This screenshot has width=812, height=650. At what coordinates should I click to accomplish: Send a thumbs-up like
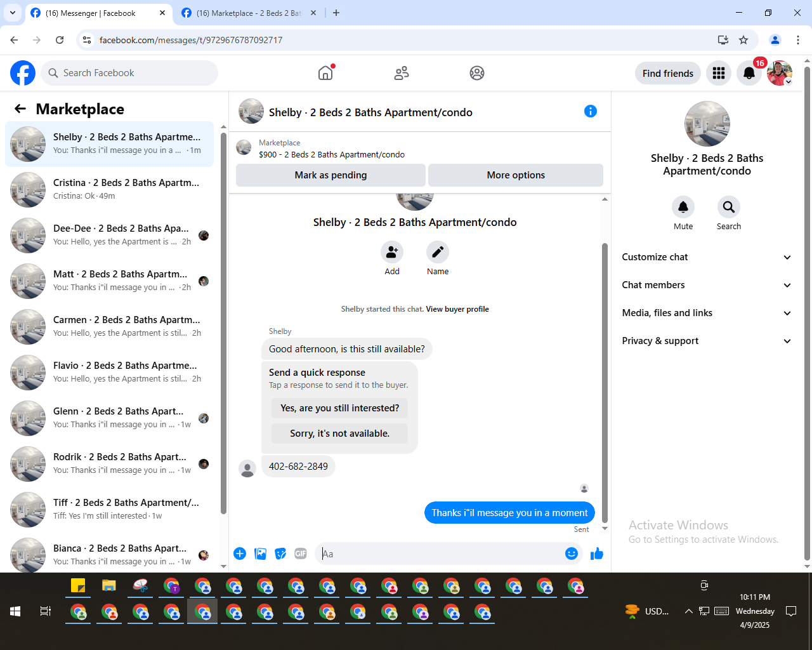point(597,554)
